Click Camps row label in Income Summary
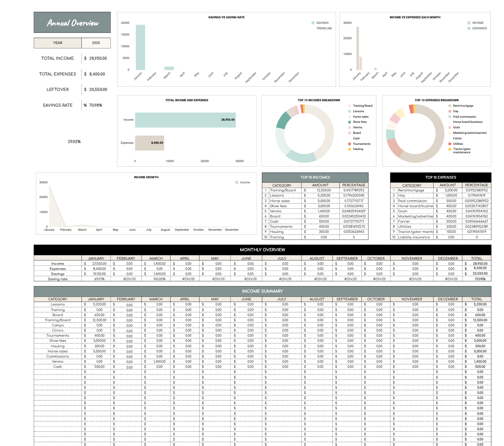 point(58,325)
